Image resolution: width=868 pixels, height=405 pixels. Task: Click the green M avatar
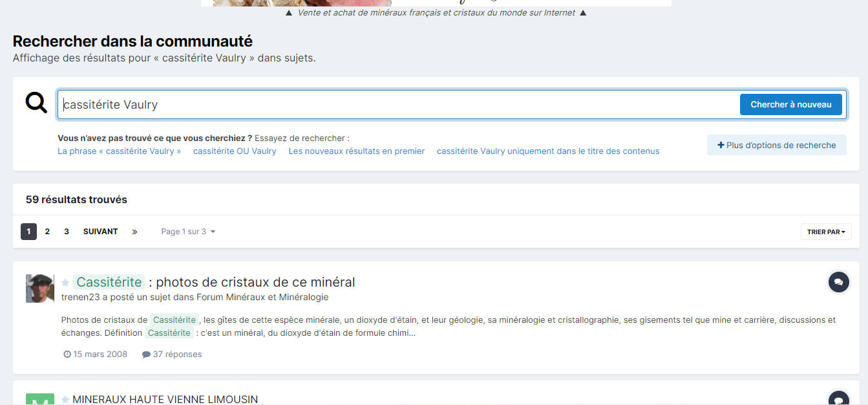click(x=39, y=400)
